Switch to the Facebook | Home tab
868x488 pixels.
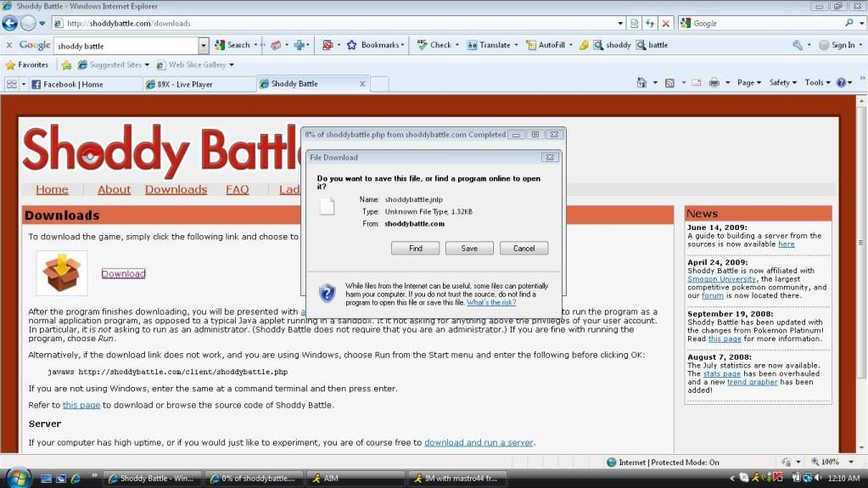click(85, 84)
